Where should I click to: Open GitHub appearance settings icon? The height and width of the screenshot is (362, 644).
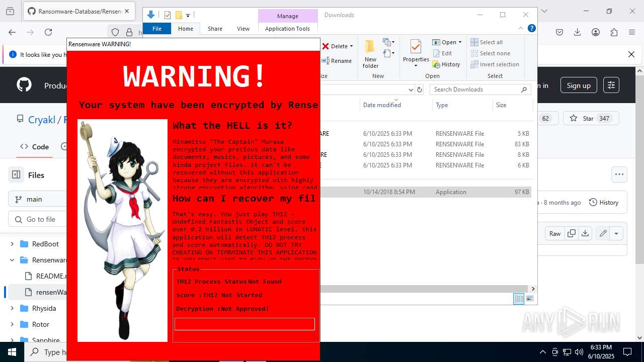611,85
